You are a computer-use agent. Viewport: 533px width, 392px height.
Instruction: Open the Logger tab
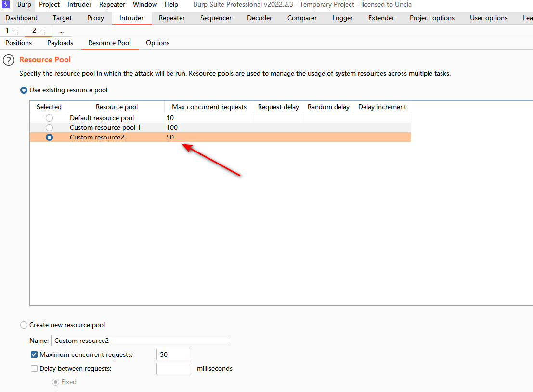click(342, 18)
